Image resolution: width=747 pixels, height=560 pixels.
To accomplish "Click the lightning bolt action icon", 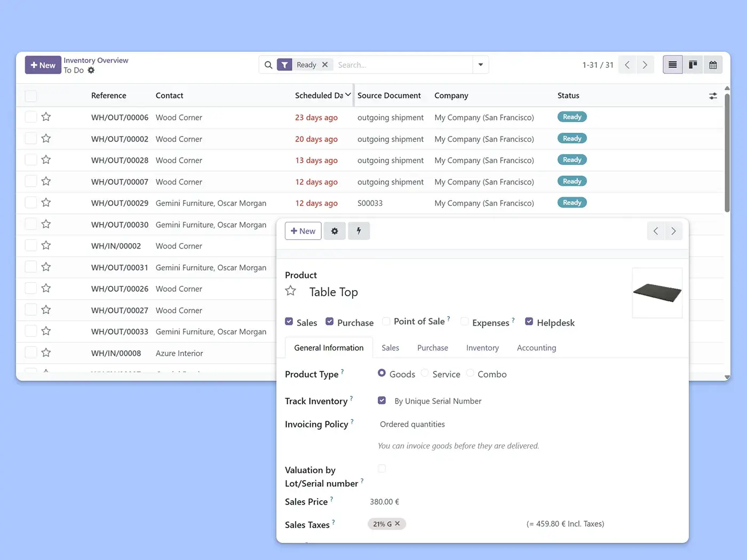I will click(x=359, y=231).
